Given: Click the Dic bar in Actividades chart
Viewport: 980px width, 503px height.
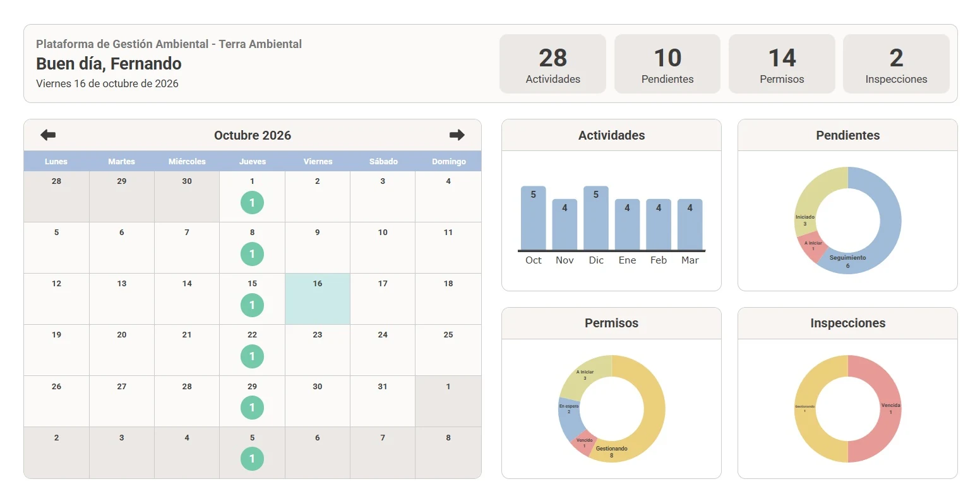Looking at the screenshot, I should (596, 218).
